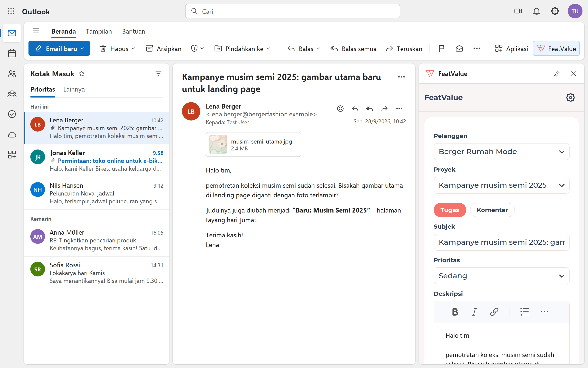Apply bold in the Deskripsi editor
The width and height of the screenshot is (588, 368).
click(455, 312)
